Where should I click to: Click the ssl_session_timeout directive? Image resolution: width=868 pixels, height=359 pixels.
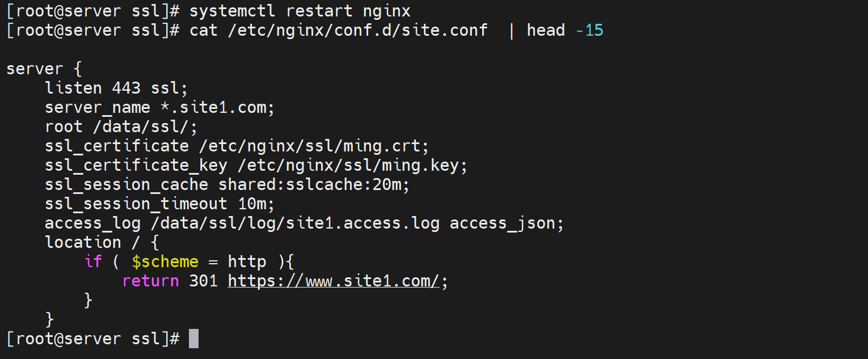(136, 204)
